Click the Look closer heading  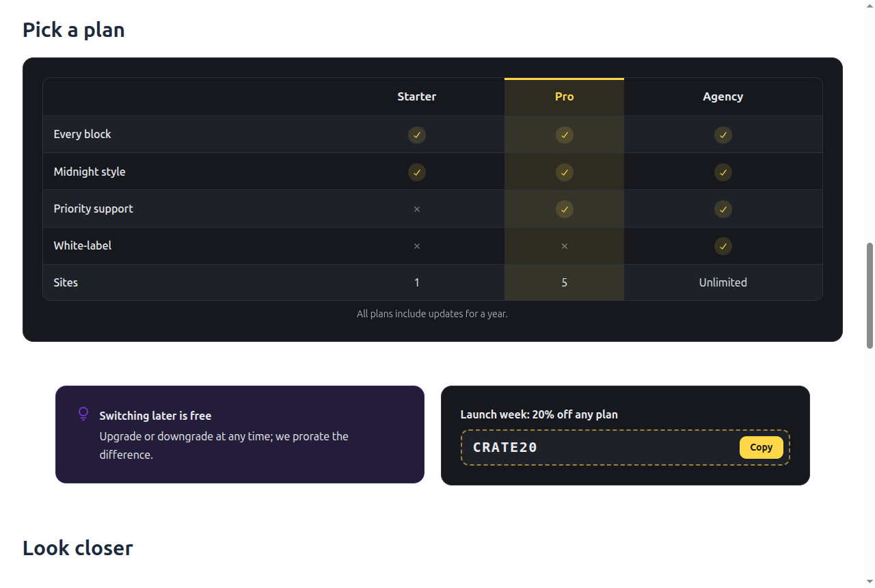pyautogui.click(x=77, y=548)
